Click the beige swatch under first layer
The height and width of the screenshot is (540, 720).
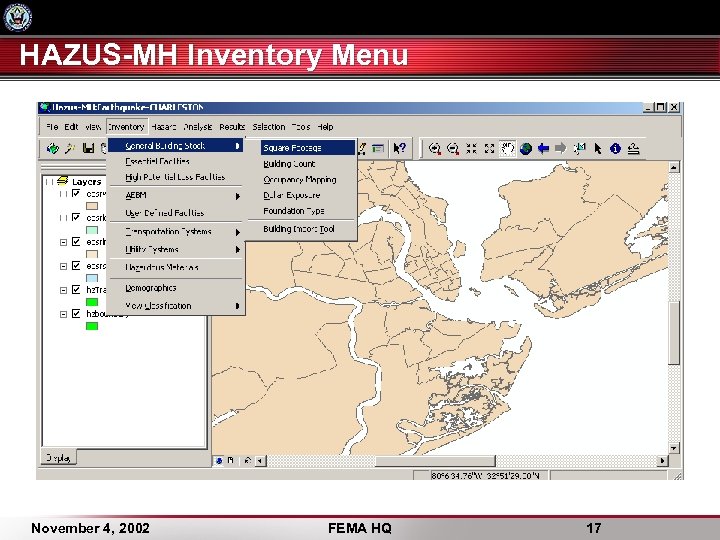click(92, 206)
